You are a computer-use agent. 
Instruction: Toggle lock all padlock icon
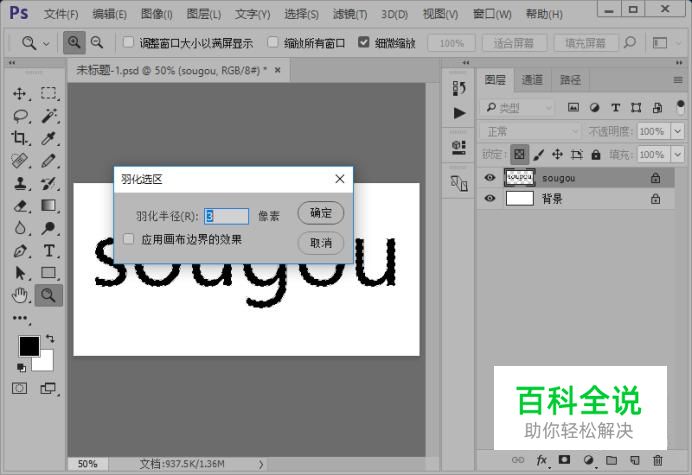point(596,155)
